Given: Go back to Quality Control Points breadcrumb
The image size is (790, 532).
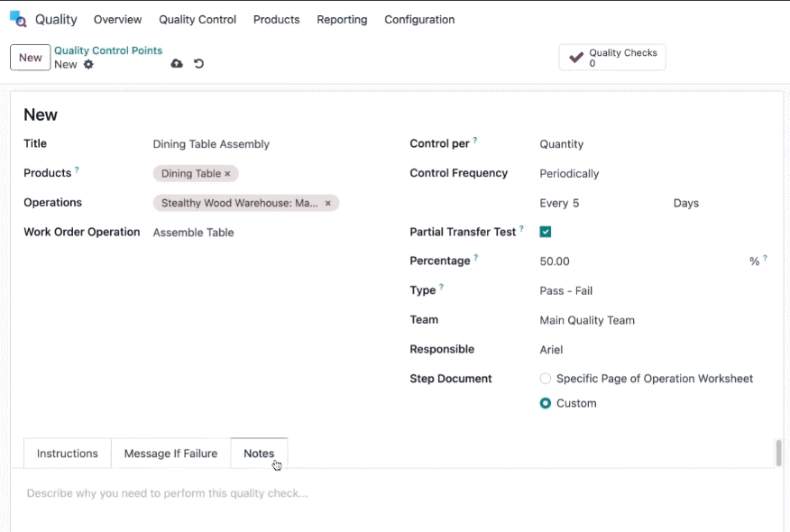Looking at the screenshot, I should (x=108, y=50).
